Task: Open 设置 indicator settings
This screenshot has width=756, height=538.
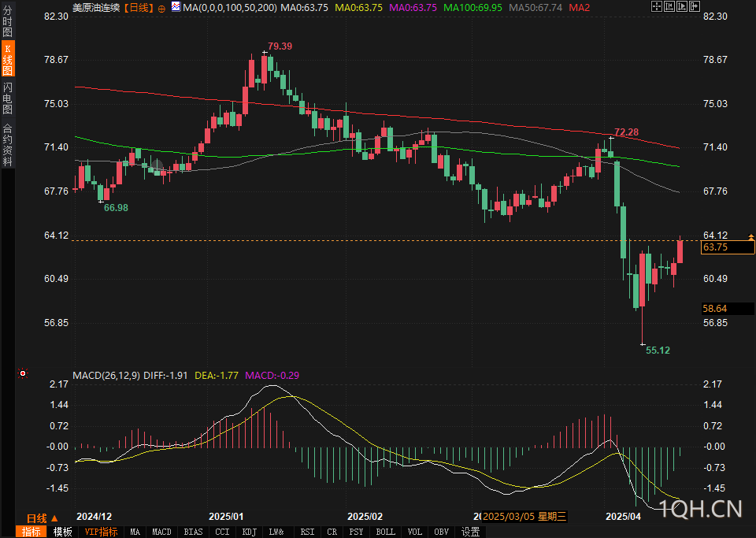Action: (x=470, y=532)
